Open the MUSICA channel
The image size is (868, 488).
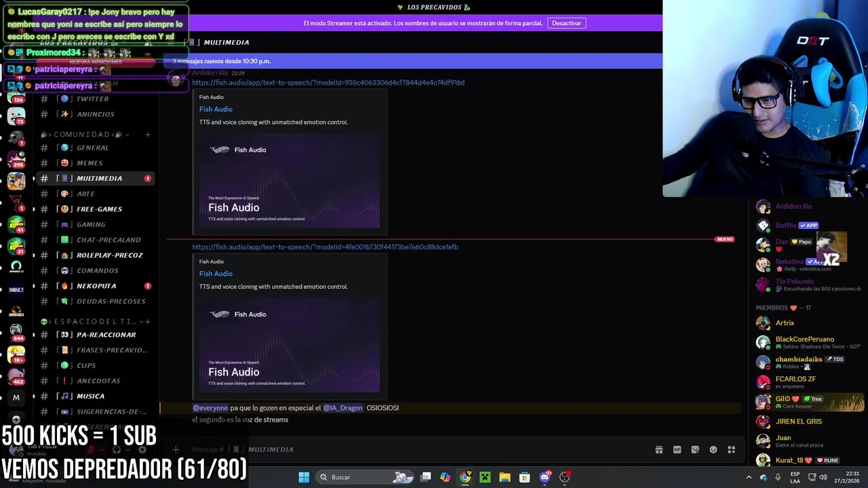point(95,396)
